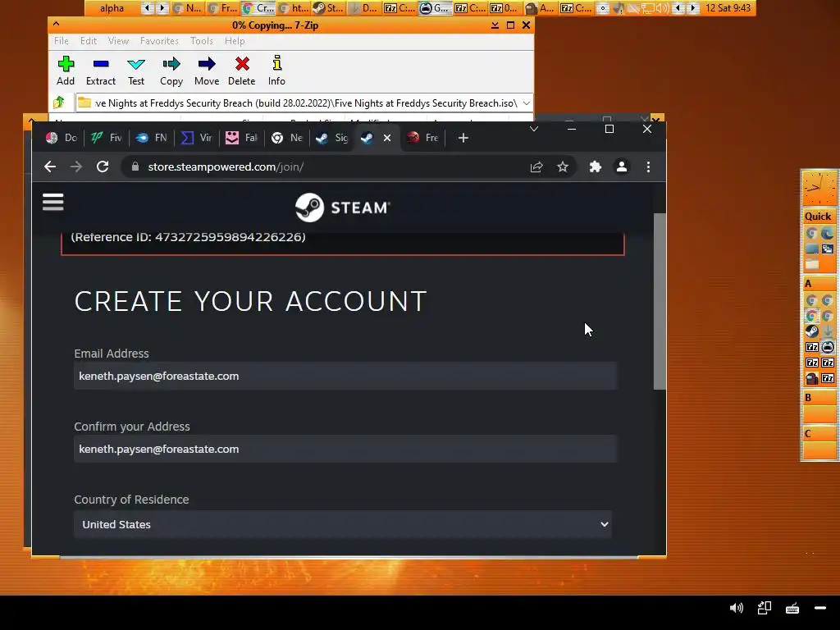Viewport: 840px width, 630px height.
Task: Click the 'St...' Steam taskbar entry
Action: coord(328,8)
